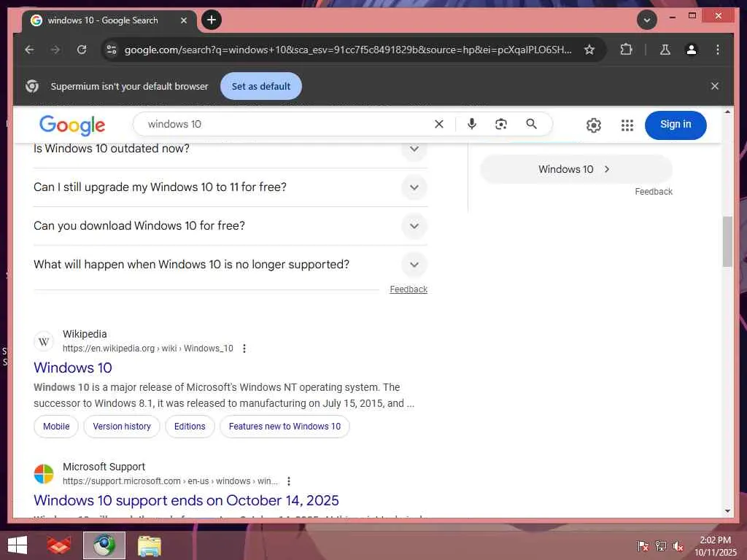Open the browser profile icon
This screenshot has height=560, width=747.
[692, 50]
